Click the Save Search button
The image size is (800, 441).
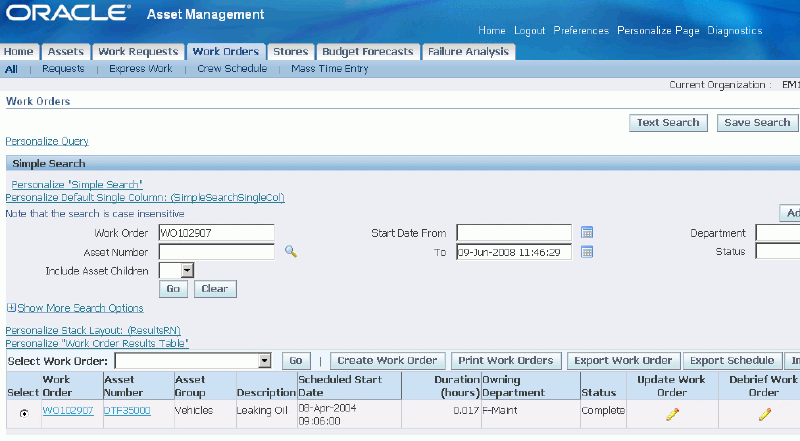point(757,123)
